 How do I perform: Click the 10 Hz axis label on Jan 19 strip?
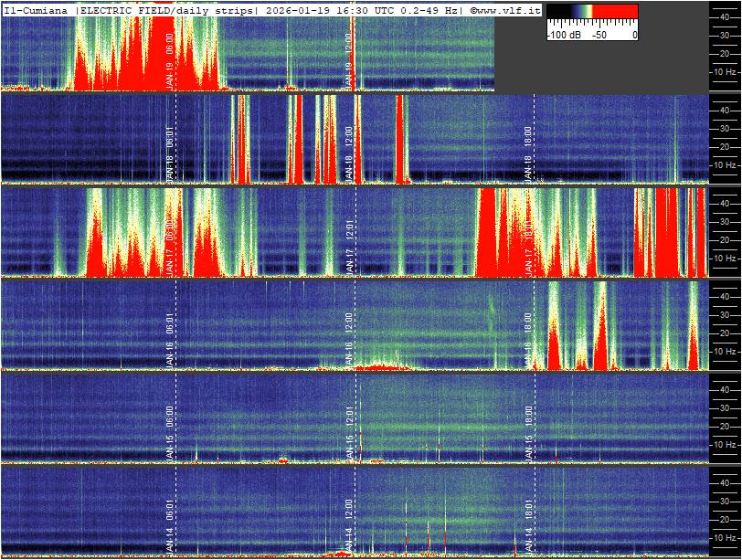tap(726, 71)
